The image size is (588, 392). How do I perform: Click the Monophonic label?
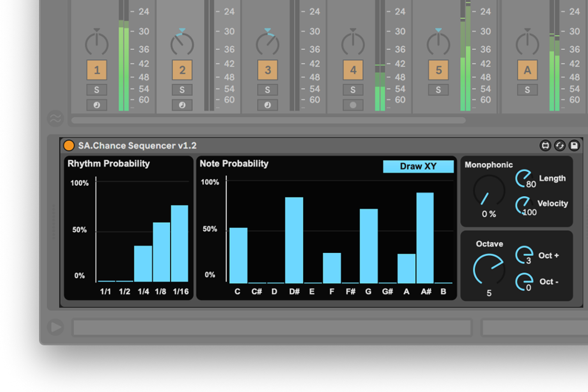pos(489,165)
